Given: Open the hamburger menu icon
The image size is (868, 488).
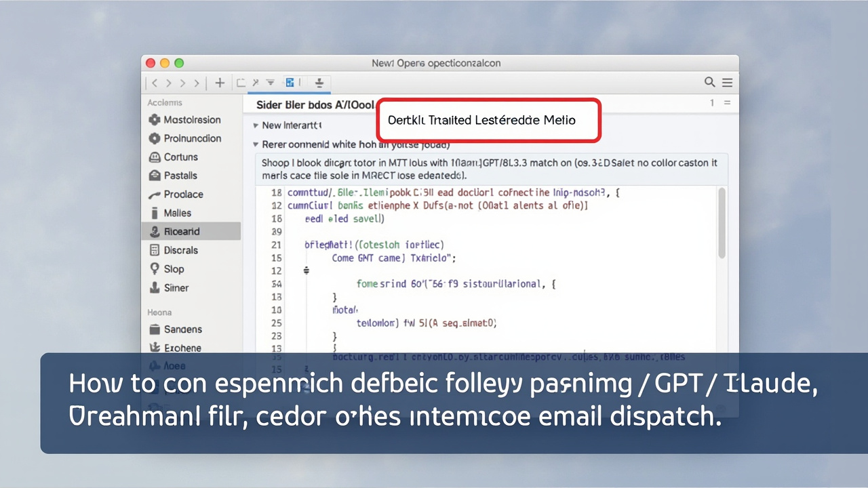Looking at the screenshot, I should pos(727,83).
